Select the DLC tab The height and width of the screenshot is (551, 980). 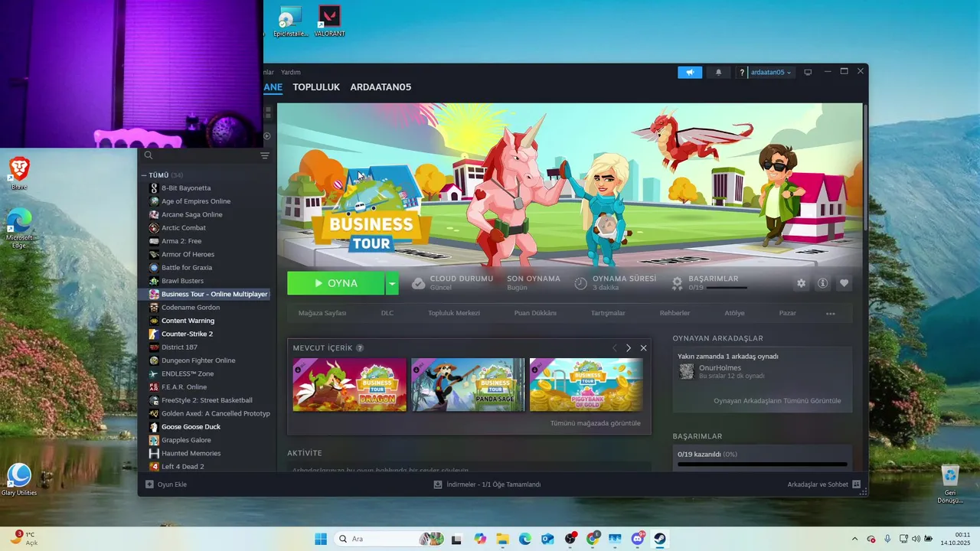tap(387, 313)
